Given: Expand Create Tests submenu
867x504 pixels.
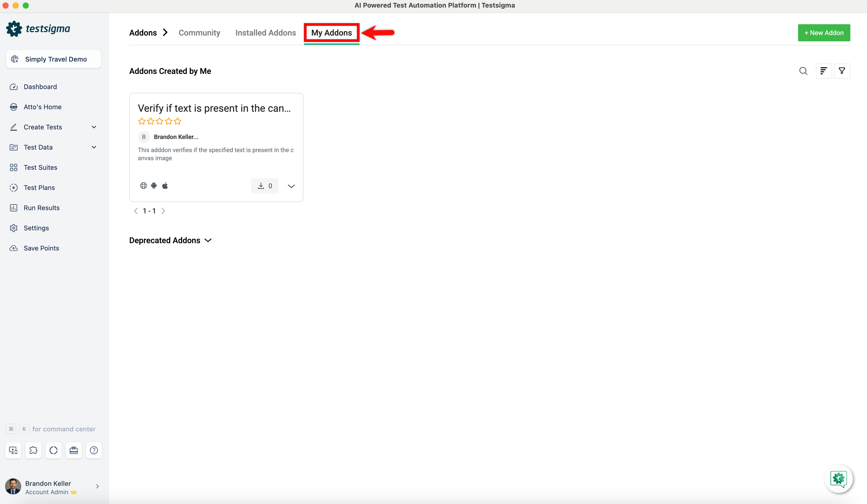Looking at the screenshot, I should tap(94, 127).
